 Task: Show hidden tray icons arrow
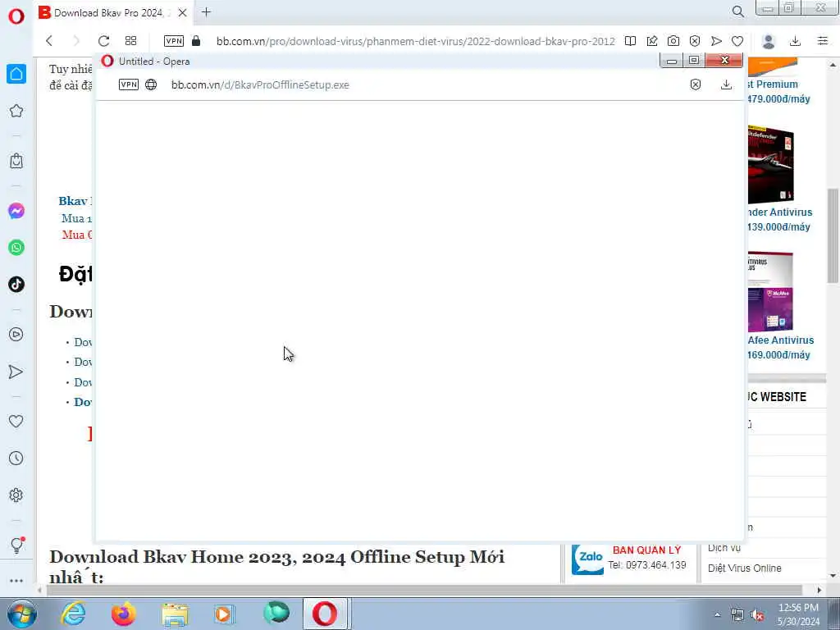pos(717,614)
